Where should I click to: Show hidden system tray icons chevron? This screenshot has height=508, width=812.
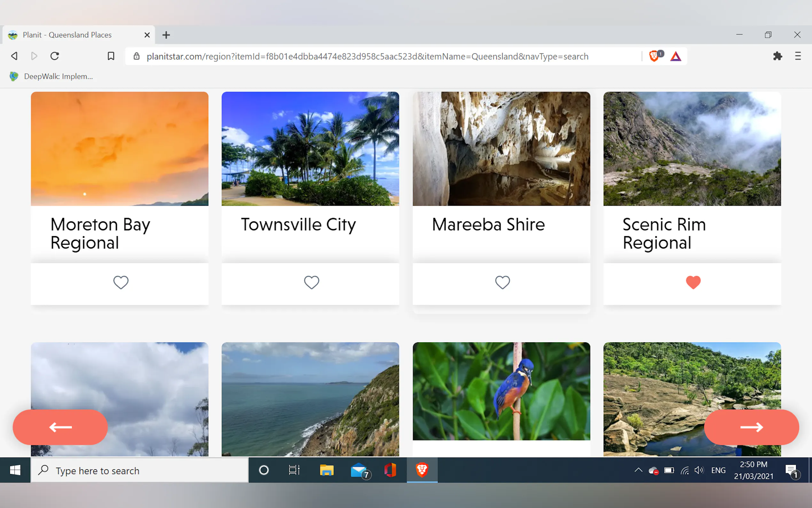(638, 470)
